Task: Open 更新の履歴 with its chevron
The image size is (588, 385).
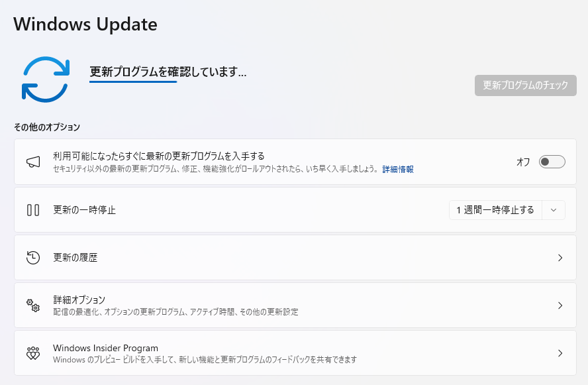Action: tap(560, 257)
